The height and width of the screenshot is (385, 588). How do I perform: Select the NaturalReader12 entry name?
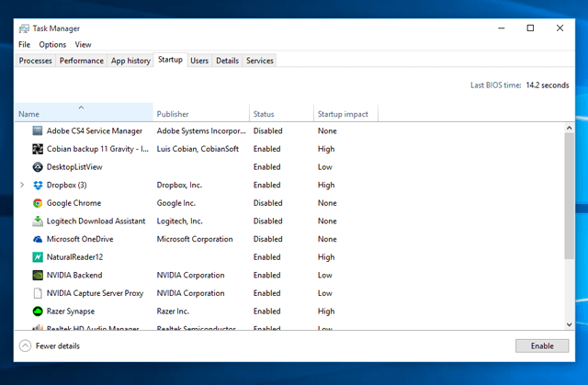click(x=74, y=257)
